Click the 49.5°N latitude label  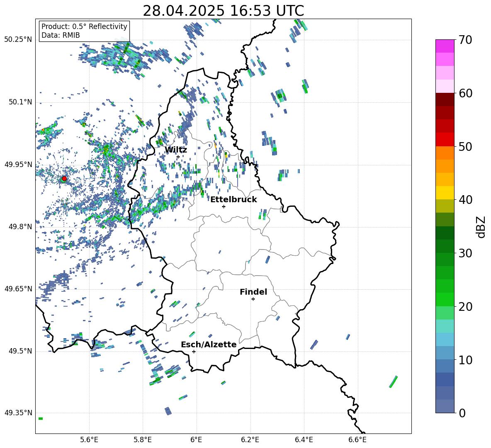(x=20, y=351)
